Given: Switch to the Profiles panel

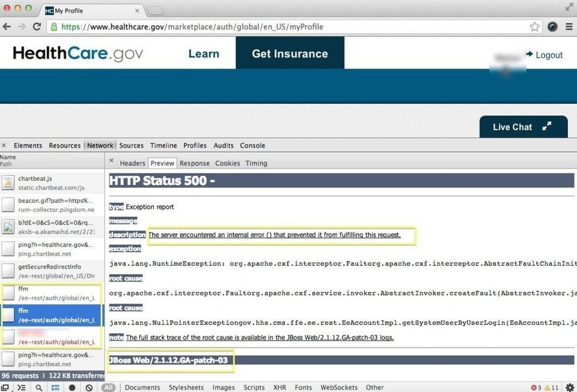Looking at the screenshot, I should click(195, 145).
